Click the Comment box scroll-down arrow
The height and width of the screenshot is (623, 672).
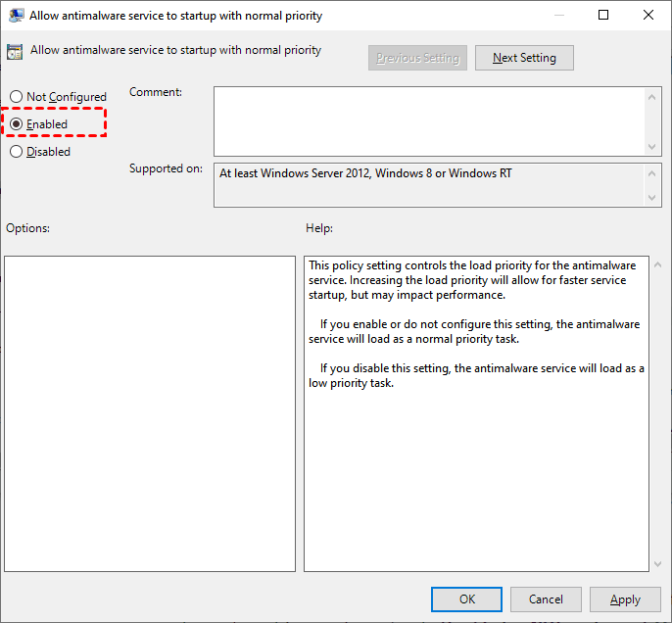[x=651, y=147]
